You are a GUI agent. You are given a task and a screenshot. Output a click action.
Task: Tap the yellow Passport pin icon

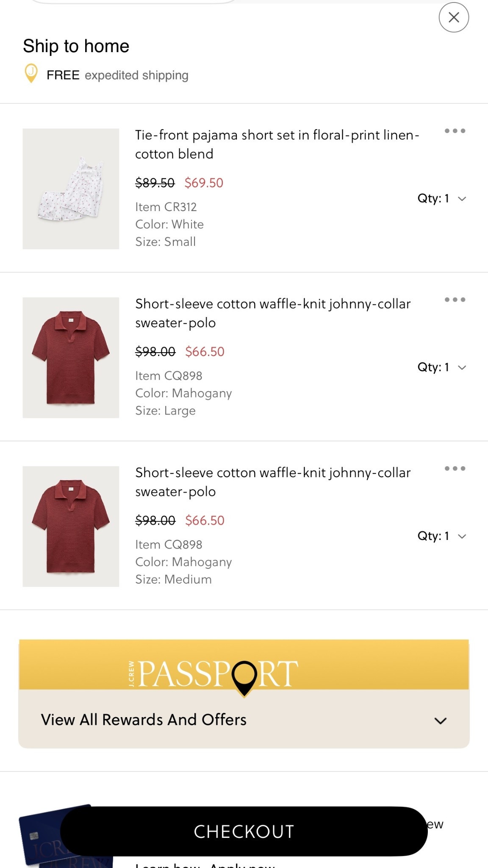point(31,74)
